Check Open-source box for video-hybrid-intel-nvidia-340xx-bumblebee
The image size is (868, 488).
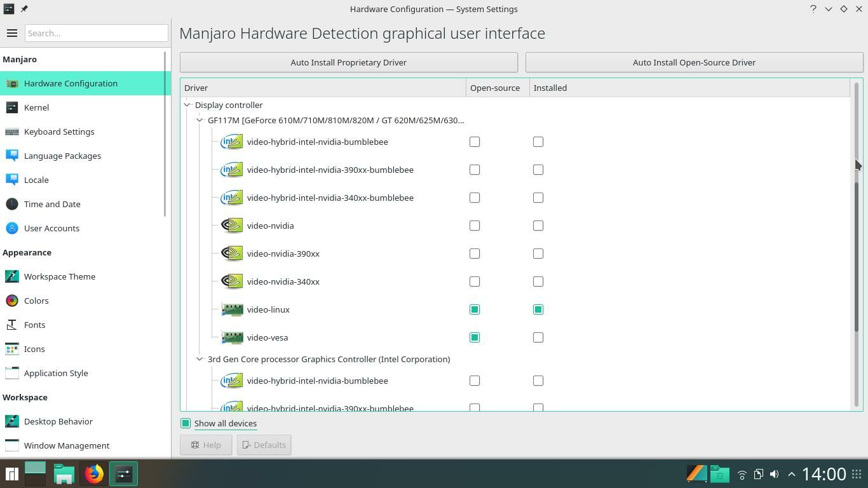pyautogui.click(x=475, y=198)
